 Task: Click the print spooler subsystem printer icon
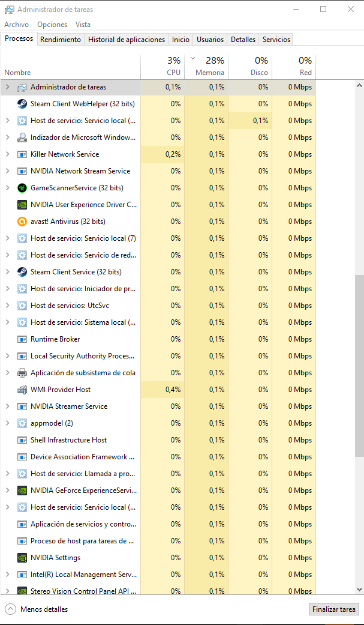coord(22,373)
